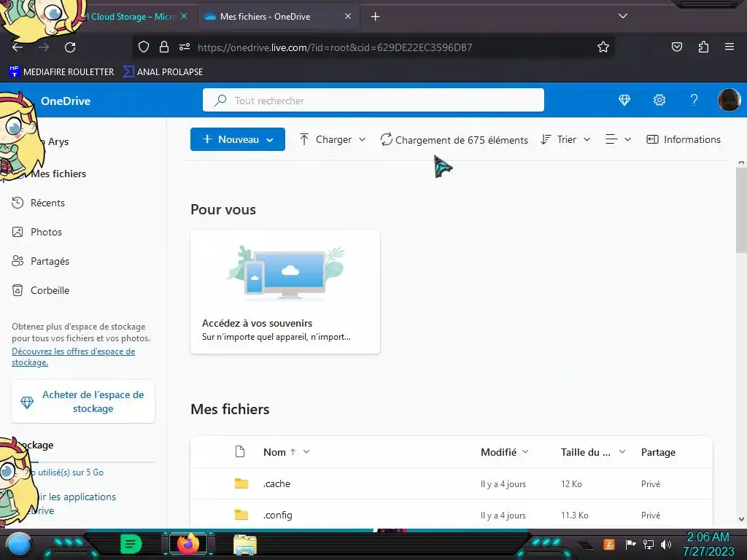
Task: Click the volume speaker tray icon
Action: tap(665, 544)
